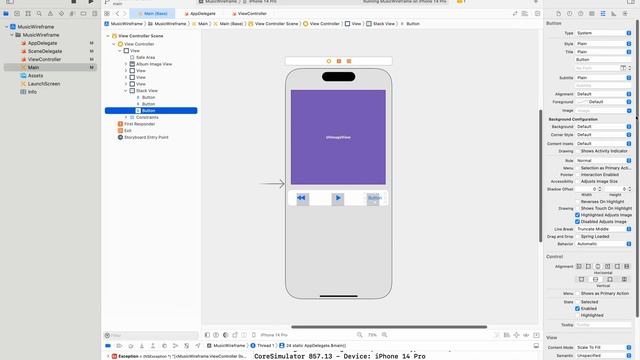Run the app with the Play button
The image size is (640, 360).
tap(91, 2)
